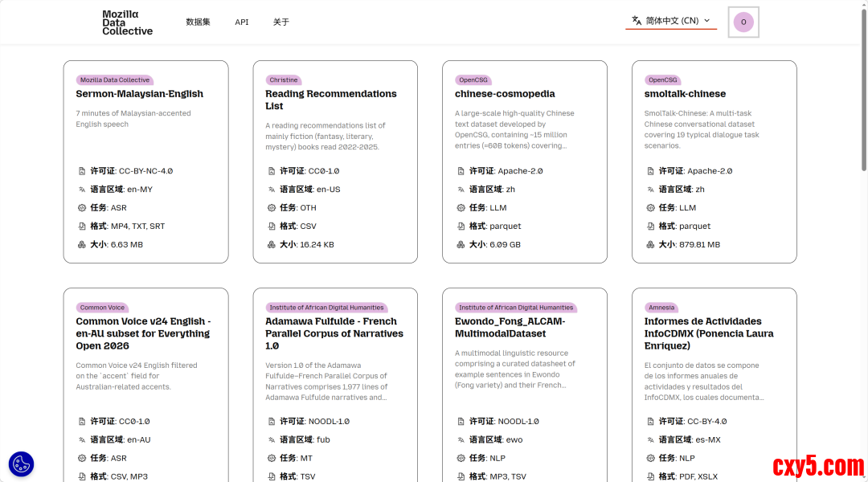868x482 pixels.
Task: Click the user avatar icon
Action: tap(743, 22)
